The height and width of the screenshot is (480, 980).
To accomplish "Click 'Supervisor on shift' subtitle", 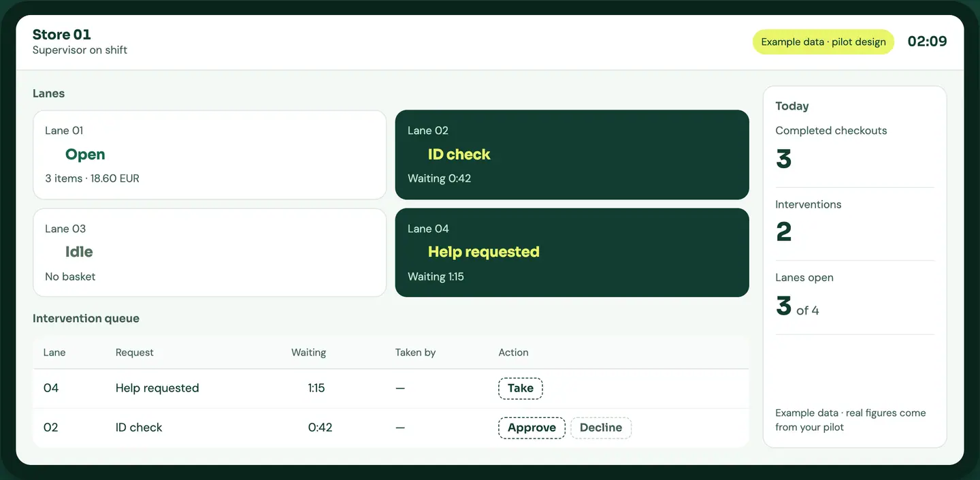I will tap(80, 50).
